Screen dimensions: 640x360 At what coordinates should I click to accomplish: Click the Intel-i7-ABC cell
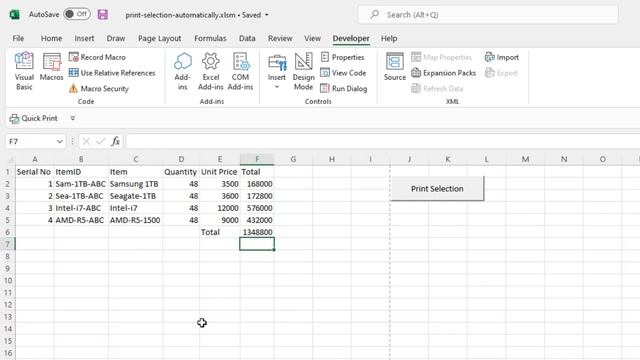(81, 208)
